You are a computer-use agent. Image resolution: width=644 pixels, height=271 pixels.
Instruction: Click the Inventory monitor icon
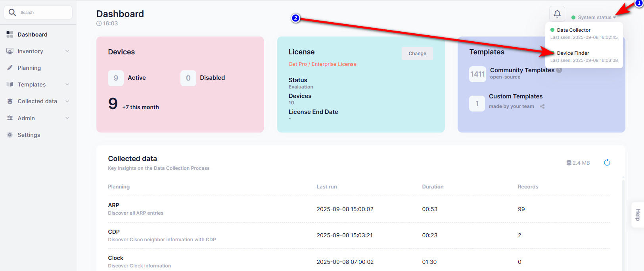(10, 51)
